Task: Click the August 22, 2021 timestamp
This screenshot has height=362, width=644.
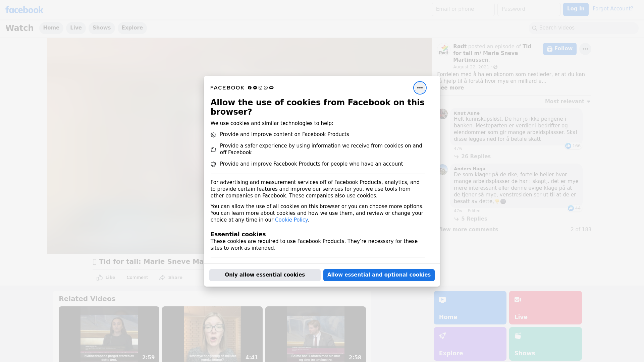Action: tap(471, 67)
